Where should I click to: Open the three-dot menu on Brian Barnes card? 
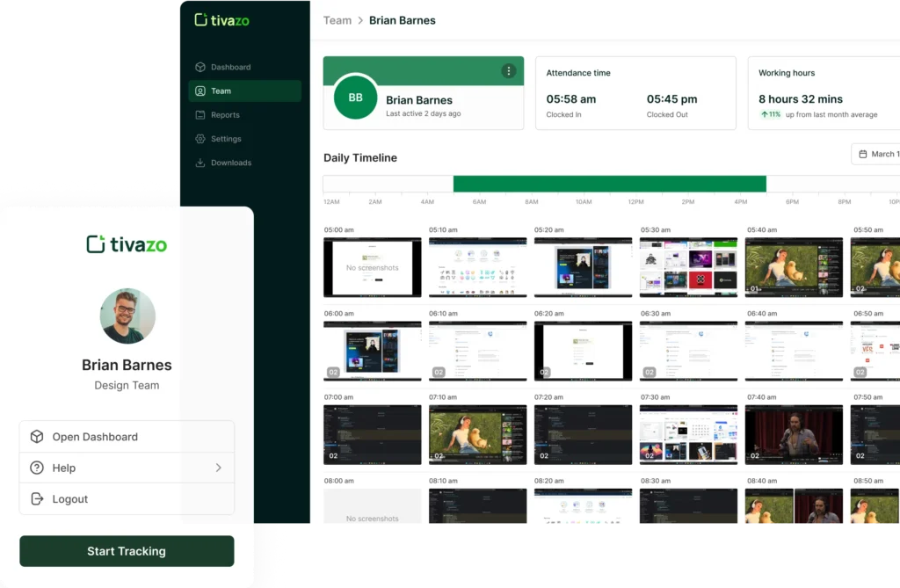pyautogui.click(x=508, y=71)
